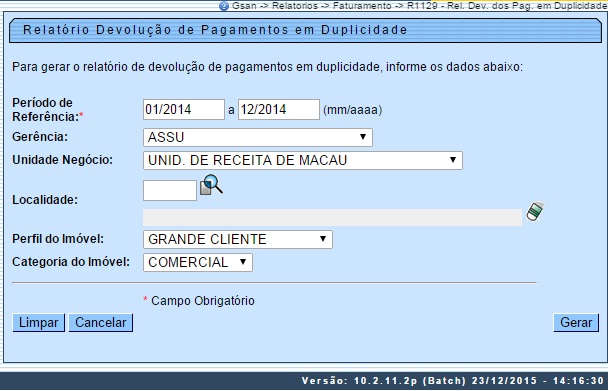
Task: Click the Gerência label
Action: click(40, 137)
